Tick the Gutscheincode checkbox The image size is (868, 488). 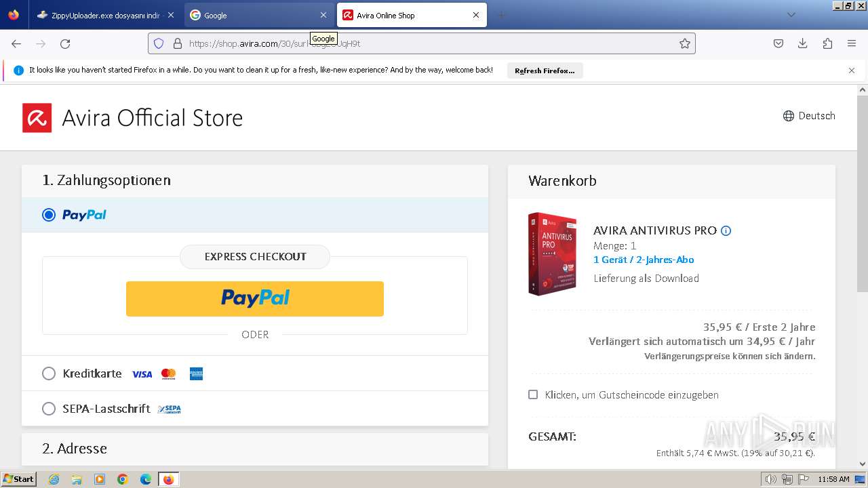[x=533, y=394]
